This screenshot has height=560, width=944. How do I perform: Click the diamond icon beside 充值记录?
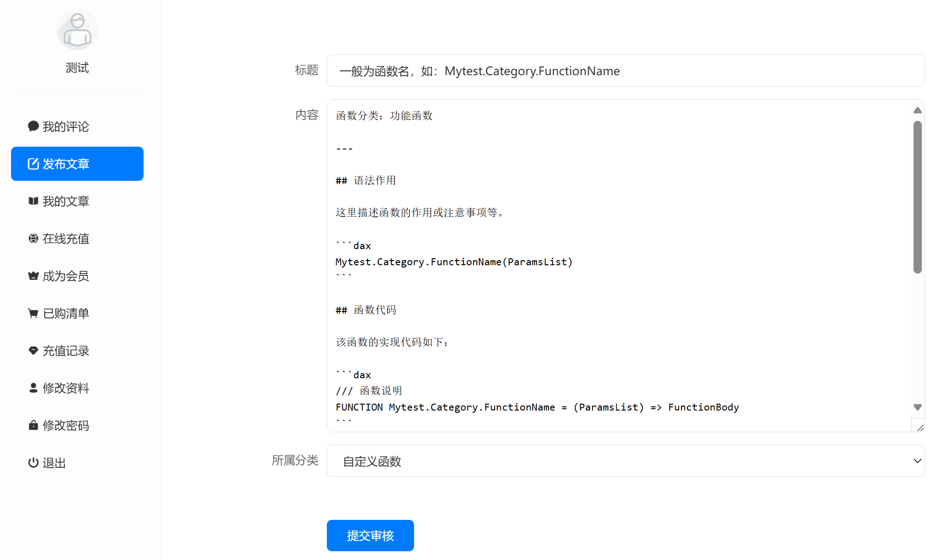click(x=33, y=351)
